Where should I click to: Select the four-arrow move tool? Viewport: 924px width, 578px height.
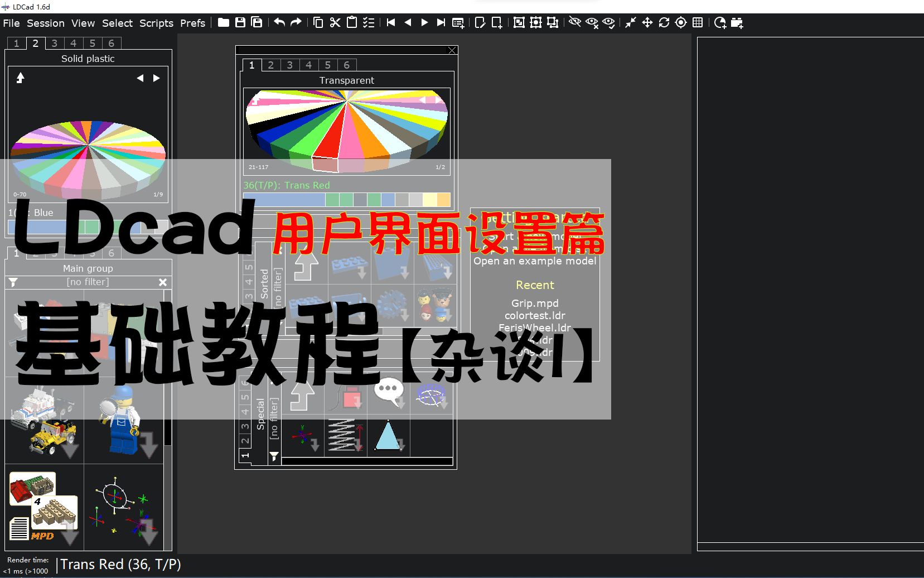coord(647,22)
